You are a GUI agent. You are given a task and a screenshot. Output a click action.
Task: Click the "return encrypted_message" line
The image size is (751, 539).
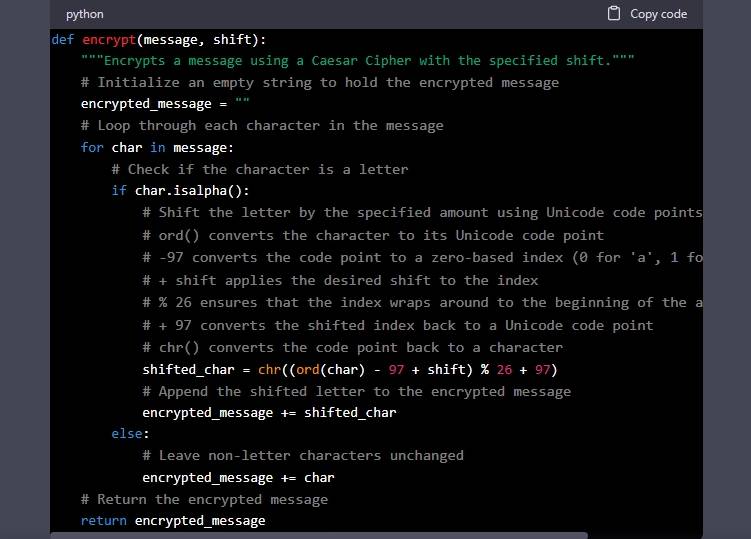[173, 521]
